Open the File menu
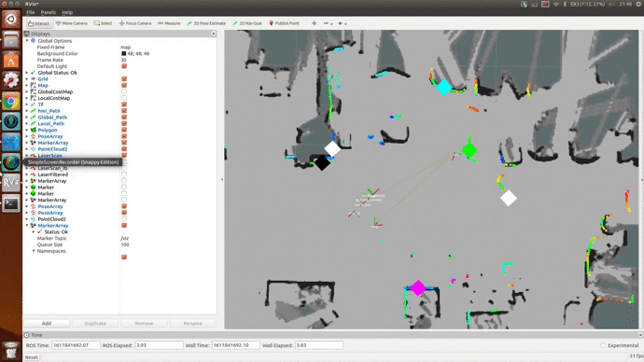This screenshot has width=644, height=362. point(31,12)
